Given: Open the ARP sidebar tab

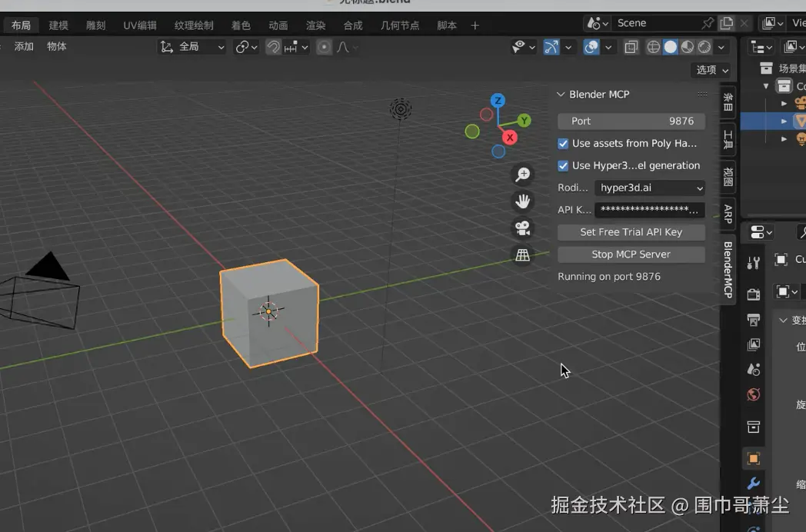Looking at the screenshot, I should [x=728, y=214].
